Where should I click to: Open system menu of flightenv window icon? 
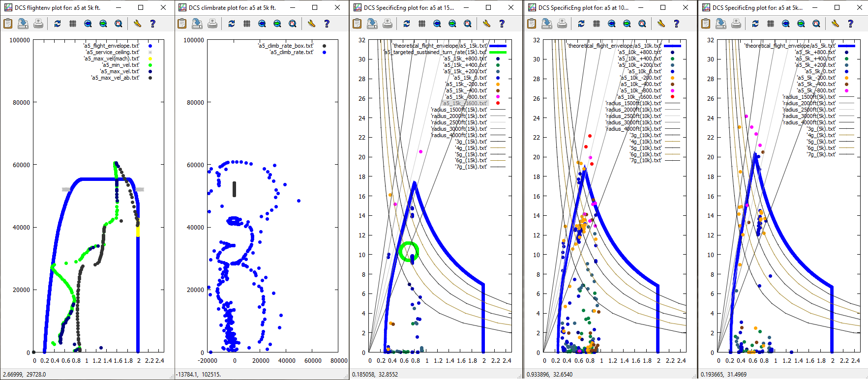click(x=8, y=7)
